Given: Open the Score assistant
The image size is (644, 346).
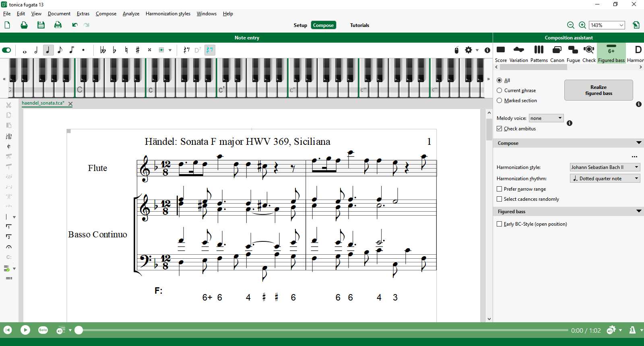Looking at the screenshot, I should pyautogui.click(x=501, y=54).
